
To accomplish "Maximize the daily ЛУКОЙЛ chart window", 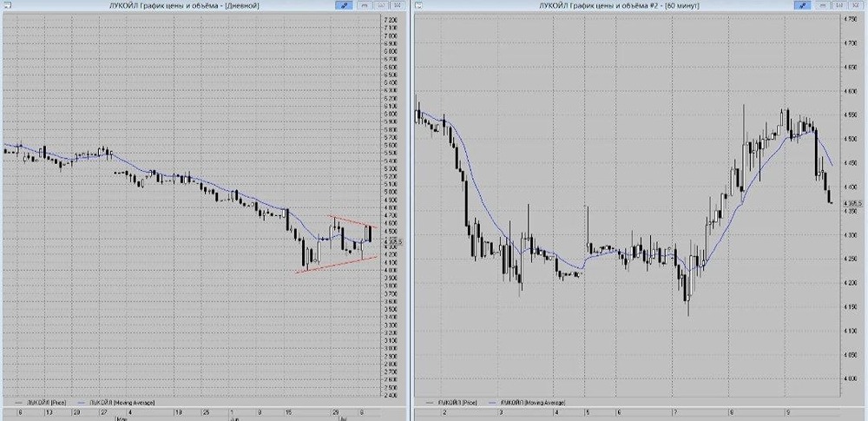I will pos(381,5).
